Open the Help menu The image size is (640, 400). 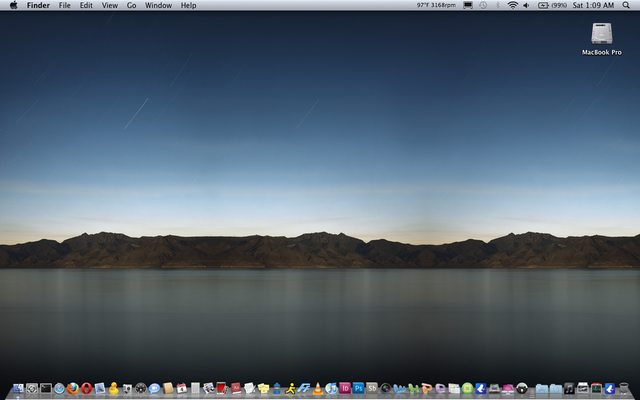188,5
